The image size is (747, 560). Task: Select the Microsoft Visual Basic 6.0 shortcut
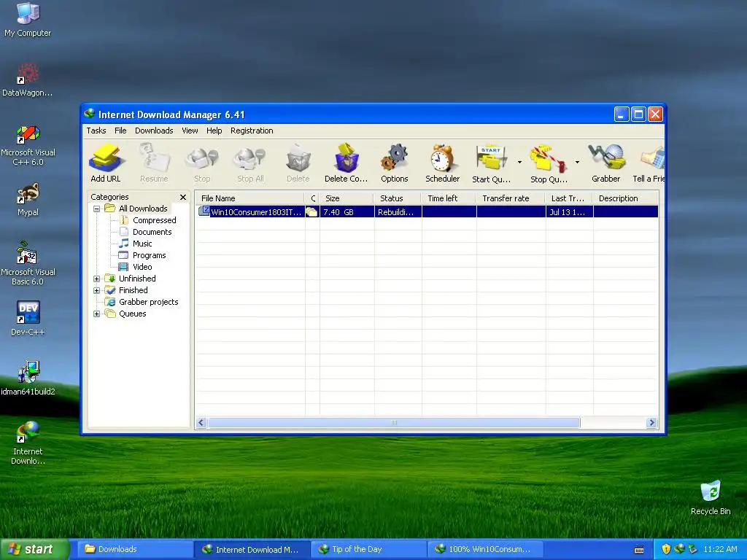point(28,262)
